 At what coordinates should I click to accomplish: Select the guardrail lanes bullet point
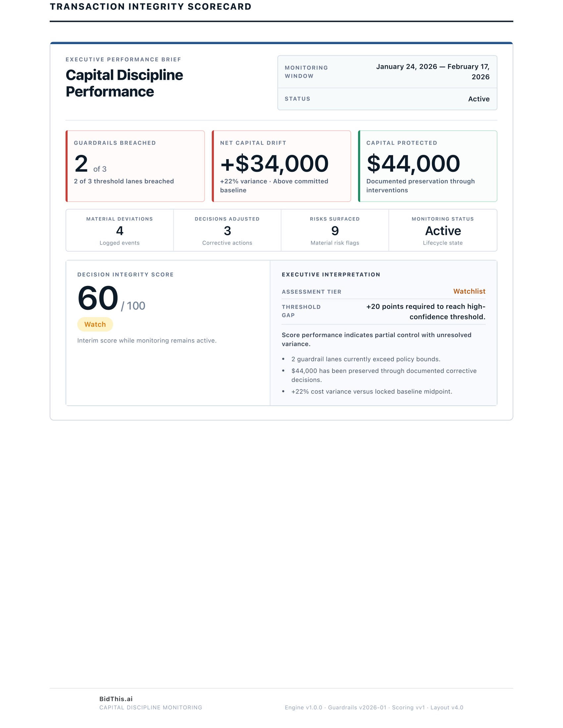366,359
